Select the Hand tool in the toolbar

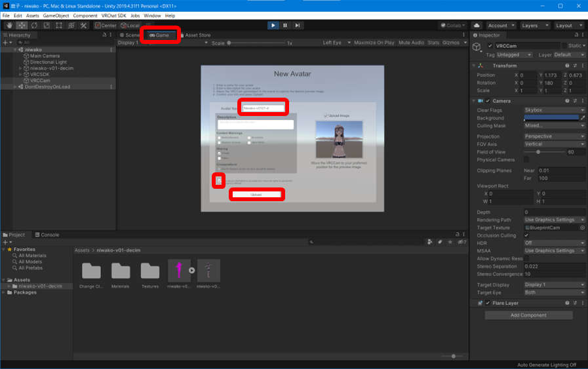coord(9,26)
